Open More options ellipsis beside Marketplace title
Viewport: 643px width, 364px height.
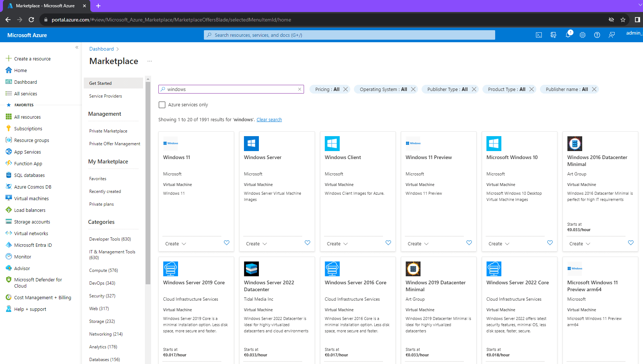[x=150, y=61]
